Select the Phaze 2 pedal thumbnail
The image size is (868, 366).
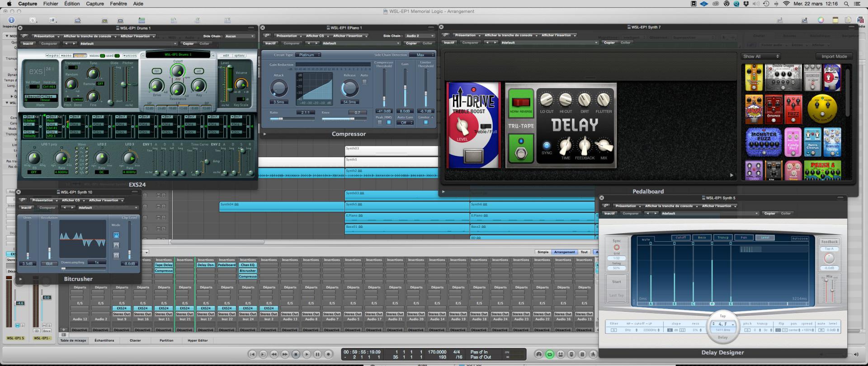[x=822, y=171]
